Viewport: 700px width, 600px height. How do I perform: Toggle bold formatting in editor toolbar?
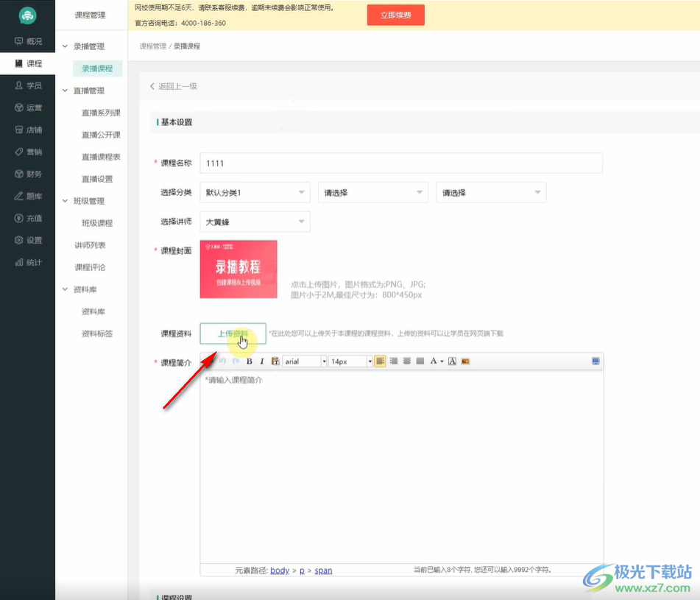[x=250, y=361]
